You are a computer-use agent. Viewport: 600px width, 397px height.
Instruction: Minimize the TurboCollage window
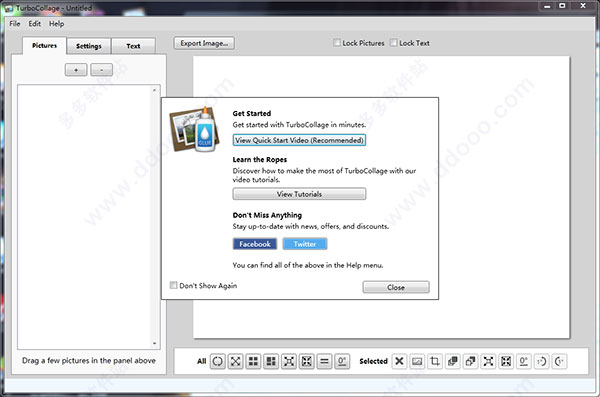click(x=547, y=6)
